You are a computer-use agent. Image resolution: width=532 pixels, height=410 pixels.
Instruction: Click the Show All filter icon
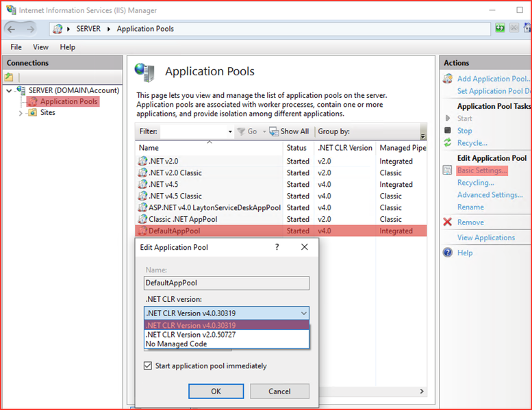[x=274, y=131]
